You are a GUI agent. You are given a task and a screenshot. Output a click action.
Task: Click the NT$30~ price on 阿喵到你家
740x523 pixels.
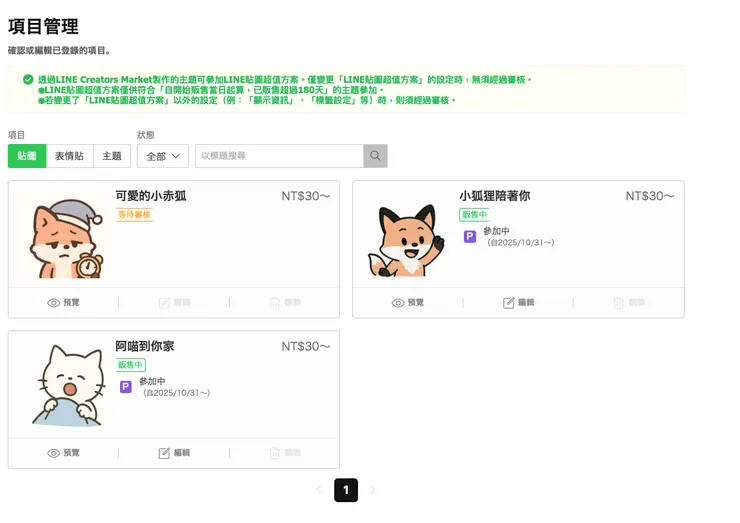click(x=305, y=346)
